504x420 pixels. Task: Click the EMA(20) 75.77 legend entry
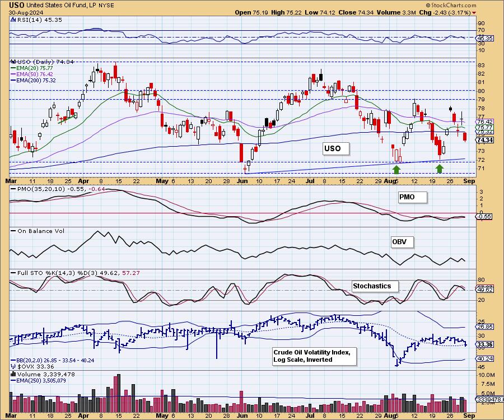[x=32, y=68]
